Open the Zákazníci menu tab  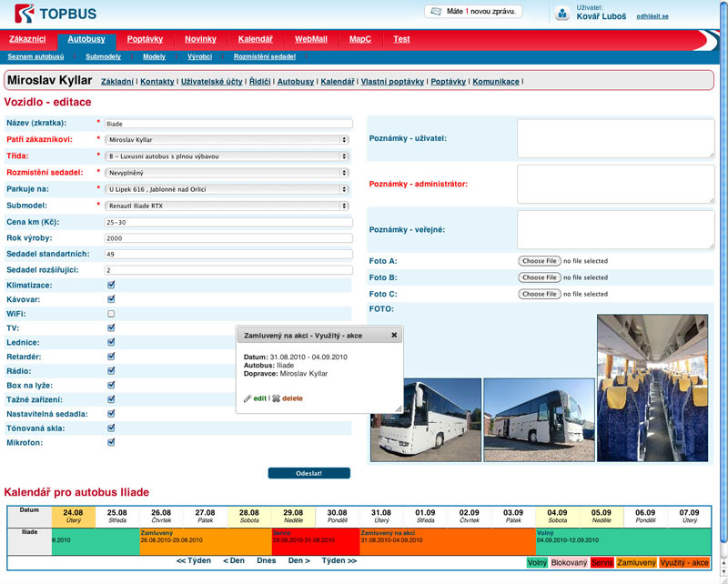pos(27,39)
